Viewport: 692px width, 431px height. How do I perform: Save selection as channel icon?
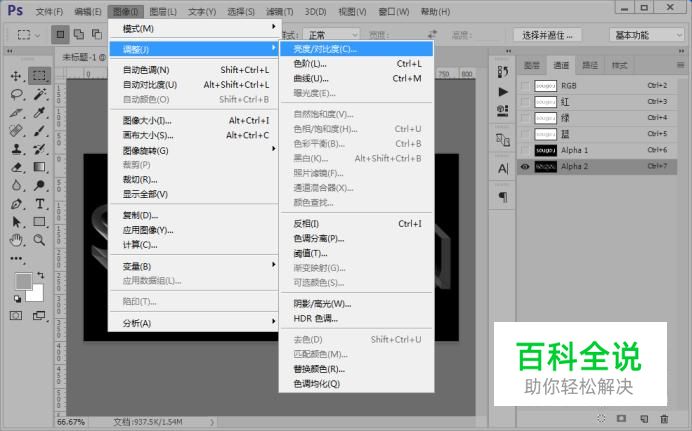click(621, 419)
